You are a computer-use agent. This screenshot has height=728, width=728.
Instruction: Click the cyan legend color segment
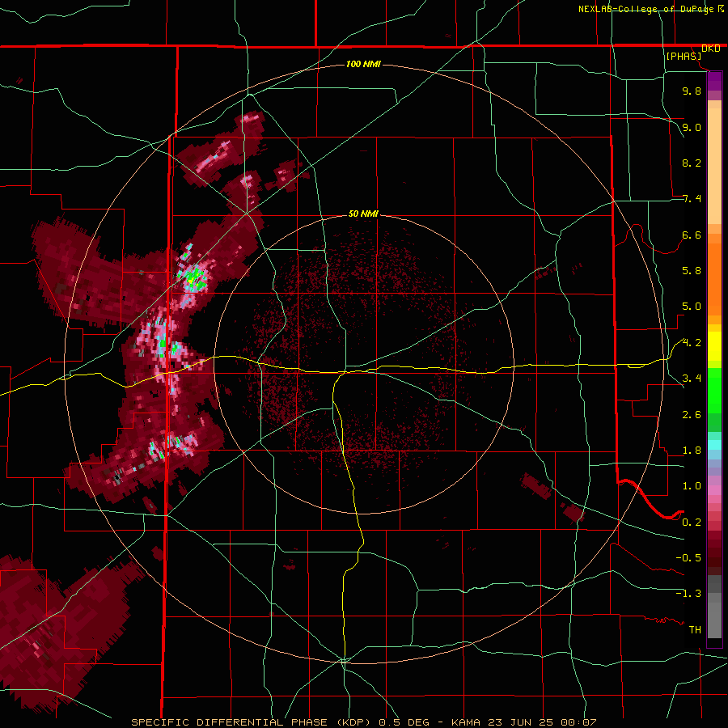click(714, 445)
